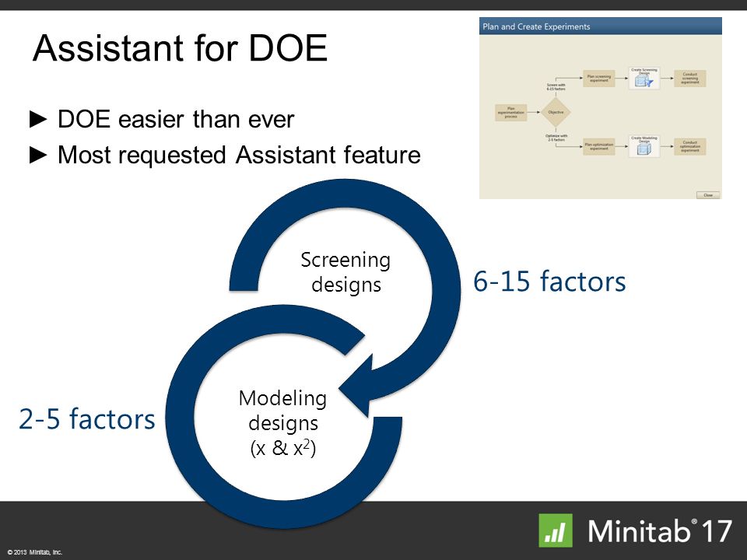Click the 'Optimize with 2-5 factors' label

click(x=556, y=138)
